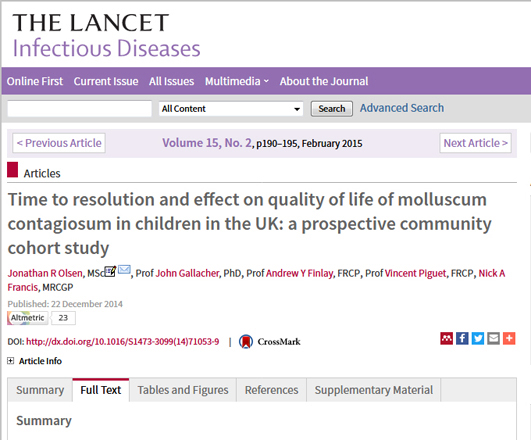Image resolution: width=531 pixels, height=440 pixels.
Task: Click the CrossMark logo icon
Action: 246,341
